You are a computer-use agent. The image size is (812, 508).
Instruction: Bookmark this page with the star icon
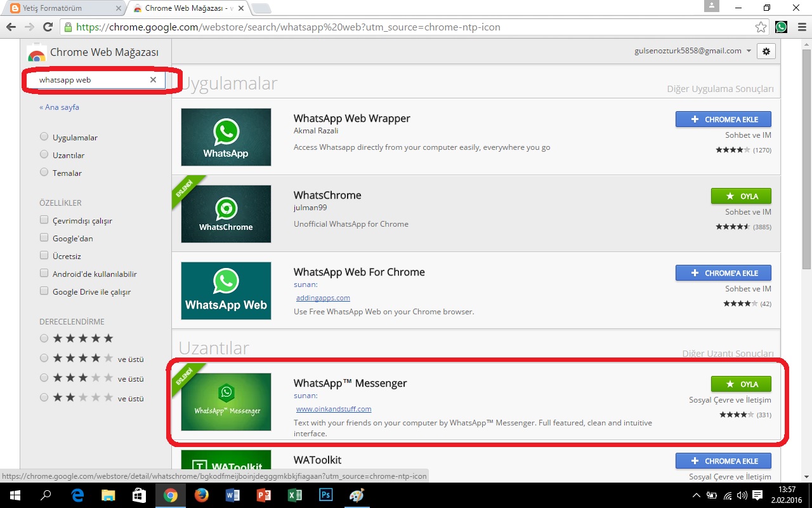click(761, 27)
